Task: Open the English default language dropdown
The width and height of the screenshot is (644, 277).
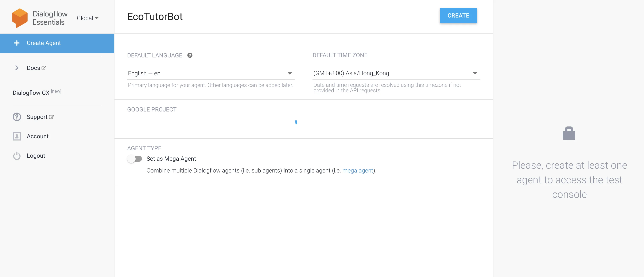Action: (211, 73)
